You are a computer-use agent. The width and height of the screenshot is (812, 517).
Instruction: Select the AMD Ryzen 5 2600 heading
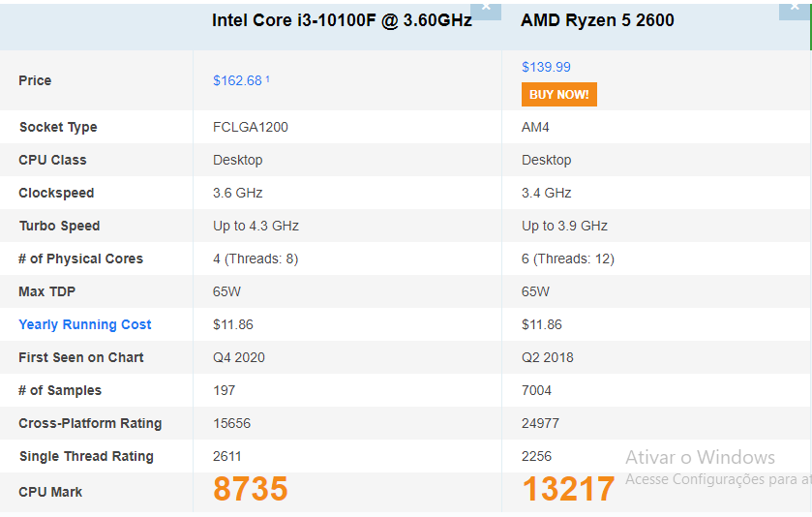(597, 20)
